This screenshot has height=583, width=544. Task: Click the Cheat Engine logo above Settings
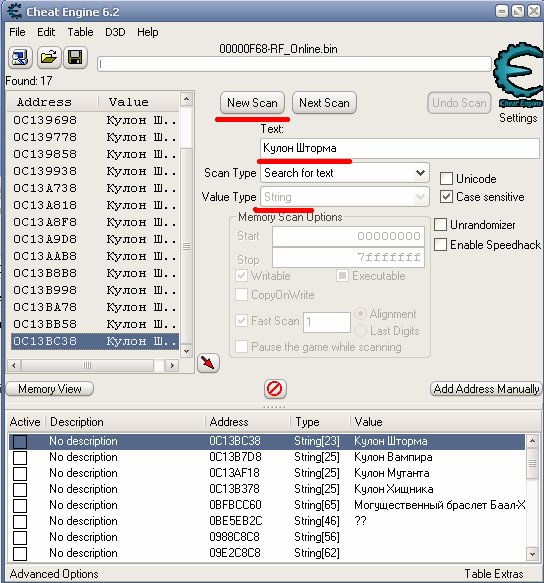(518, 74)
